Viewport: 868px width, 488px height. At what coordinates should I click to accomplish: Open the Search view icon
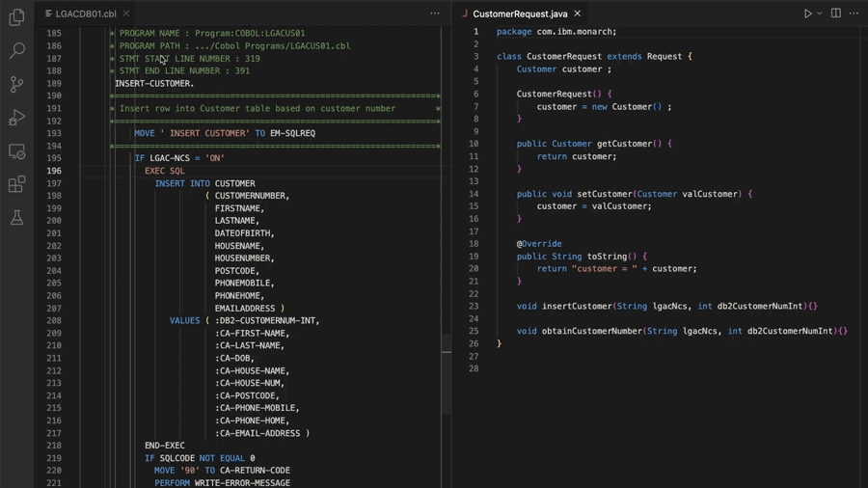pyautogui.click(x=16, y=50)
